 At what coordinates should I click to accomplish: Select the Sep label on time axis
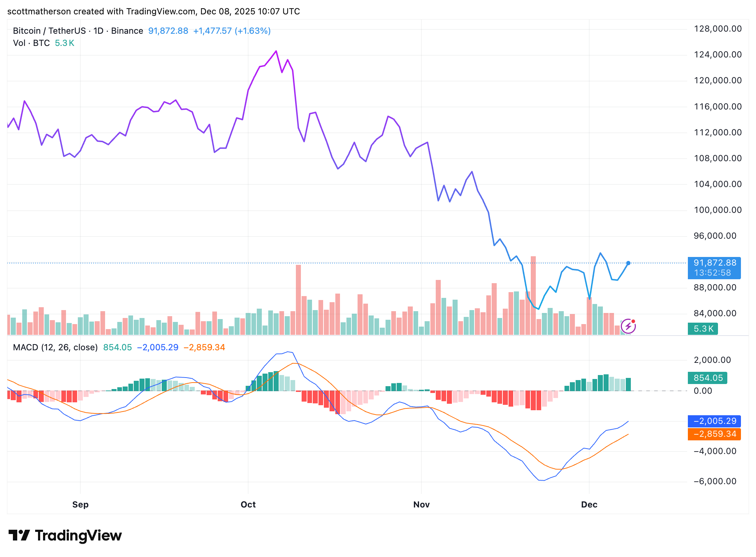click(x=80, y=505)
